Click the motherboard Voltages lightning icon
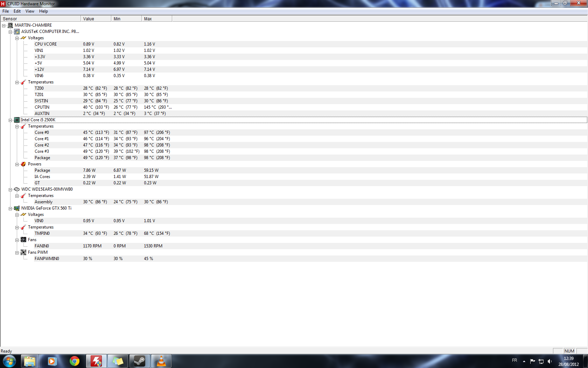Screen dimensions: 588x368 pyautogui.click(x=23, y=38)
